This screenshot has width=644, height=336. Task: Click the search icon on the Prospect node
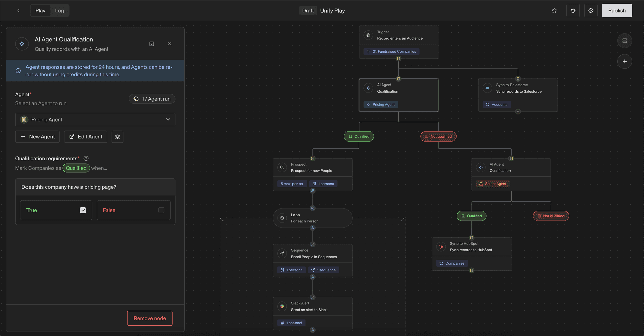point(282,167)
